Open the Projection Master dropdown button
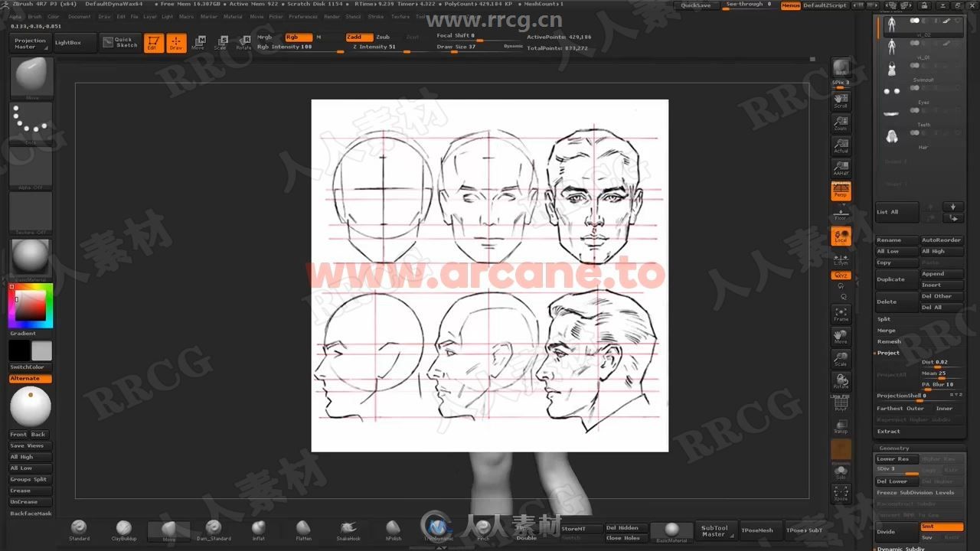Image resolution: width=980 pixels, height=551 pixels. [x=31, y=43]
